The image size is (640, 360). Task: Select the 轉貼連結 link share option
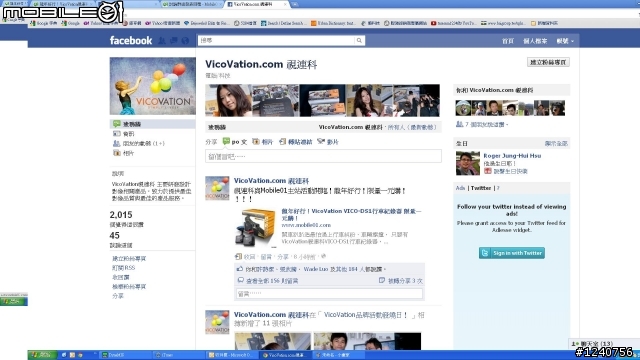(x=296, y=142)
